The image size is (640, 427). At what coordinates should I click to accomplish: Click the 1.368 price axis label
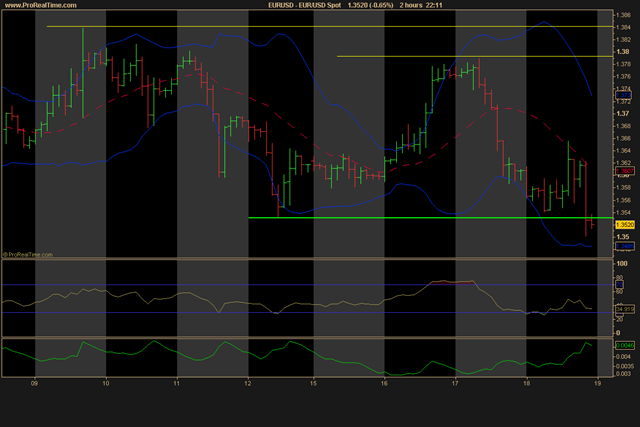point(623,126)
